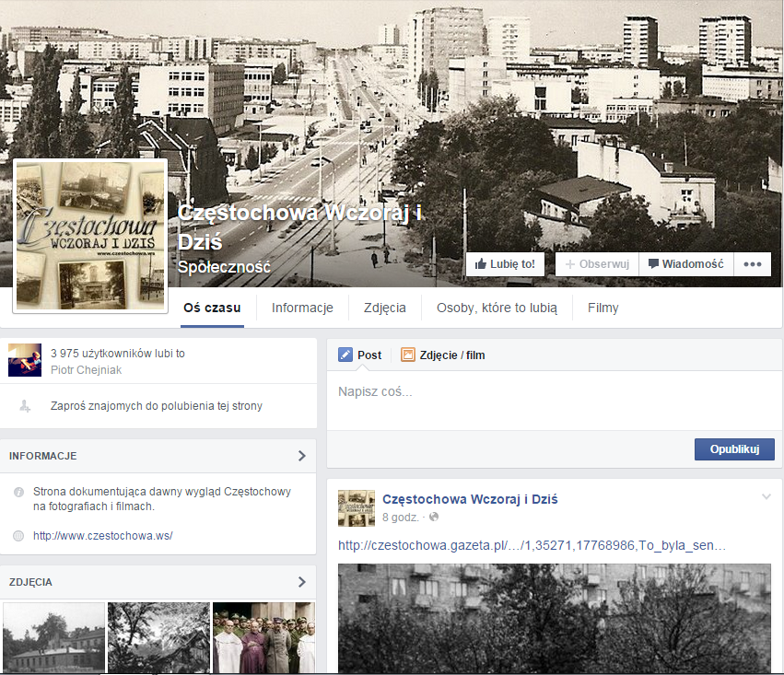Open the page profile picture
Screen dimensions: 784x675
[90, 236]
